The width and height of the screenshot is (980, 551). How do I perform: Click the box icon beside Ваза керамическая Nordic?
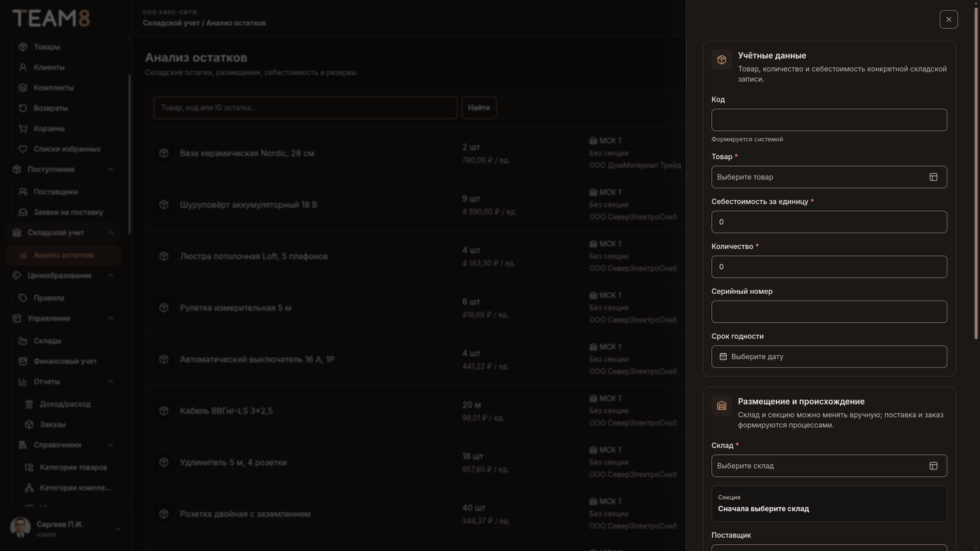(x=163, y=153)
